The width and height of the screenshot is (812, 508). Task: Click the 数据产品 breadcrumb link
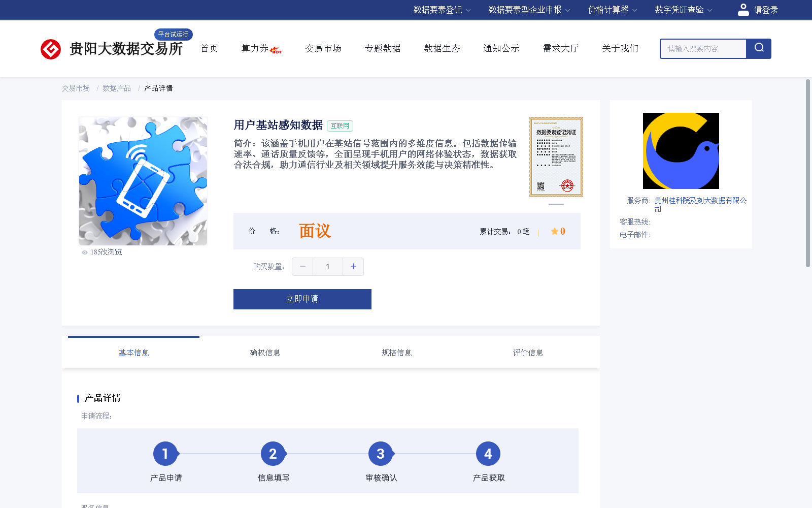(x=117, y=88)
